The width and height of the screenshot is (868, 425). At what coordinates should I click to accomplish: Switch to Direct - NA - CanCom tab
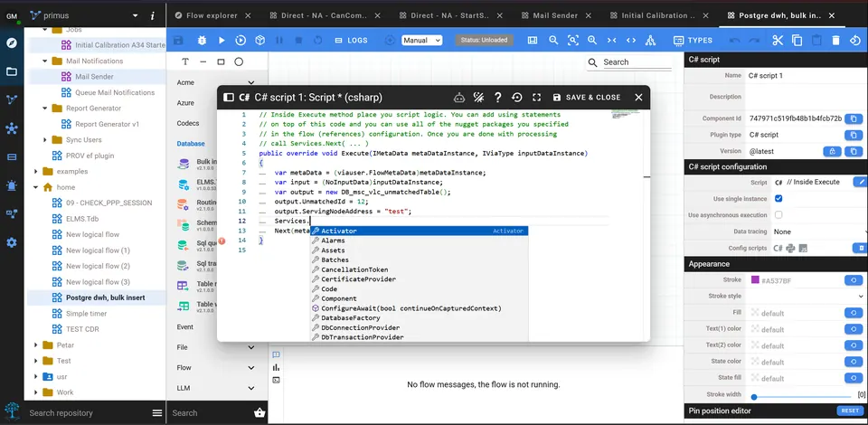coord(325,15)
